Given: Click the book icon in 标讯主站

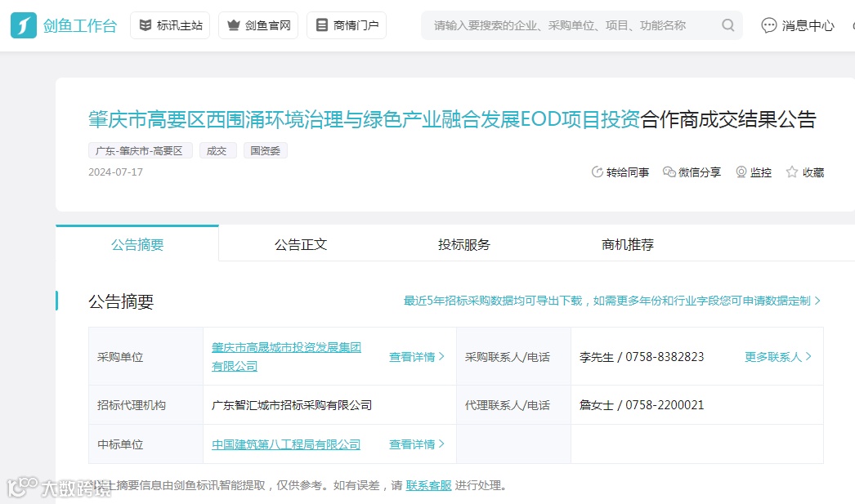Looking at the screenshot, I should [145, 25].
